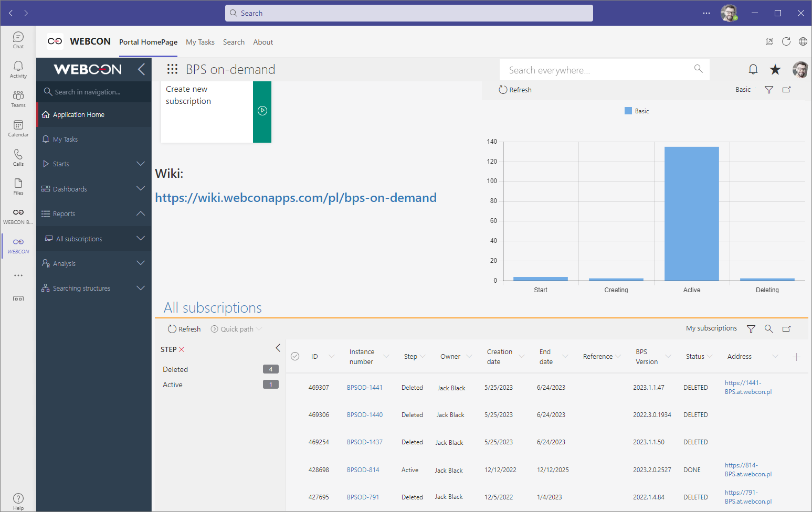The width and height of the screenshot is (812, 512).
Task: Open the chart in a new window
Action: tap(787, 90)
